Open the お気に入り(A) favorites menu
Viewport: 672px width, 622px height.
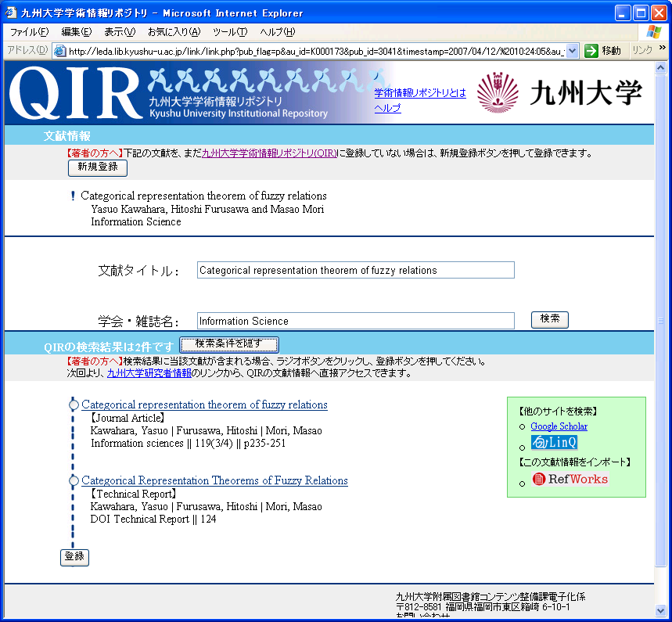pyautogui.click(x=174, y=32)
